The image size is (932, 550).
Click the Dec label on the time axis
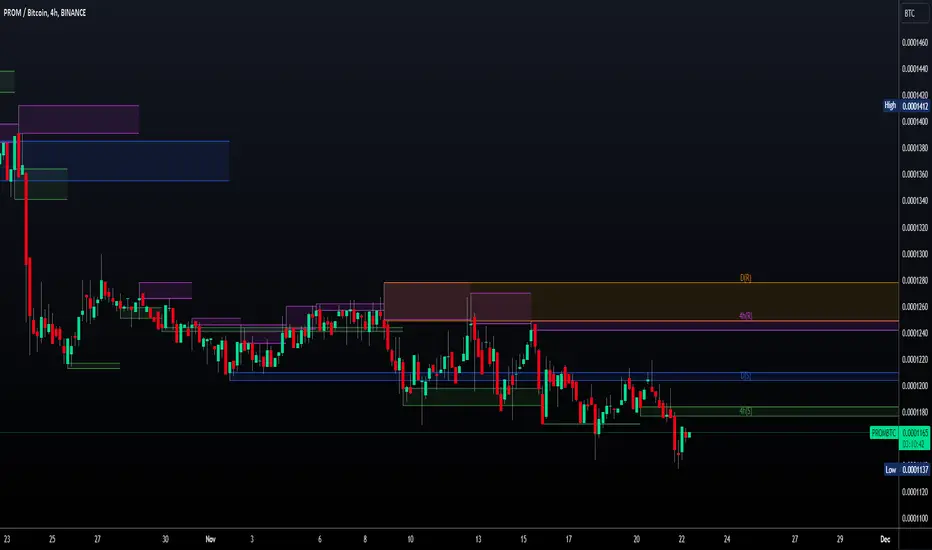tap(885, 539)
